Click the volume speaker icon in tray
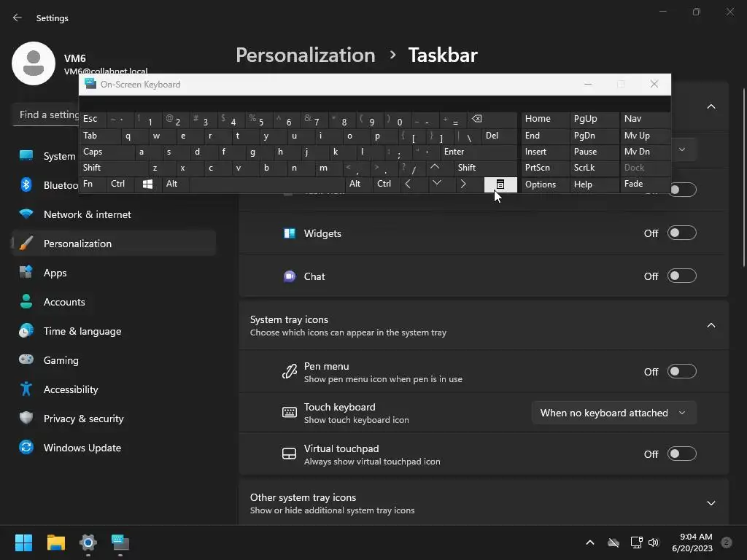The image size is (747, 560). pyautogui.click(x=654, y=542)
